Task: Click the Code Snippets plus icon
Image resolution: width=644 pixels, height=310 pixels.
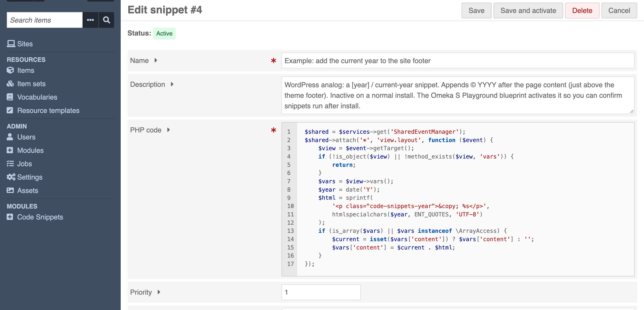Action: (x=10, y=217)
